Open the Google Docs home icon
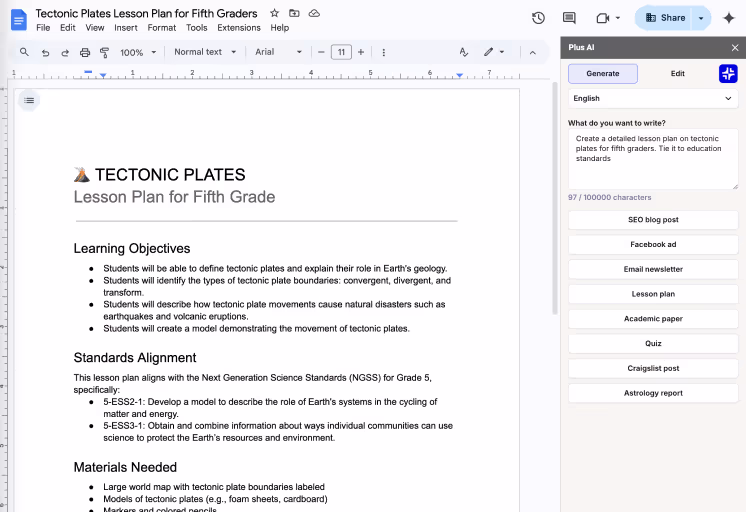 (x=19, y=20)
